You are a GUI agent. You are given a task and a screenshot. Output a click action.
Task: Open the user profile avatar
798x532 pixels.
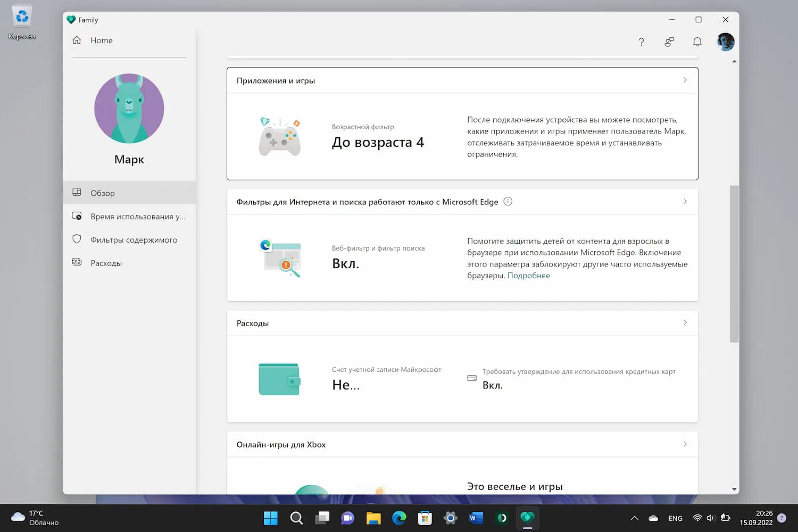point(726,42)
